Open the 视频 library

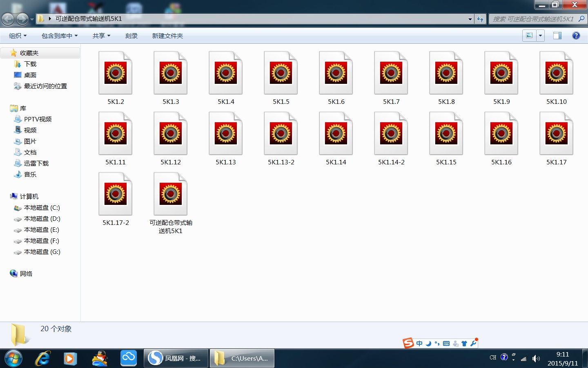tap(30, 130)
